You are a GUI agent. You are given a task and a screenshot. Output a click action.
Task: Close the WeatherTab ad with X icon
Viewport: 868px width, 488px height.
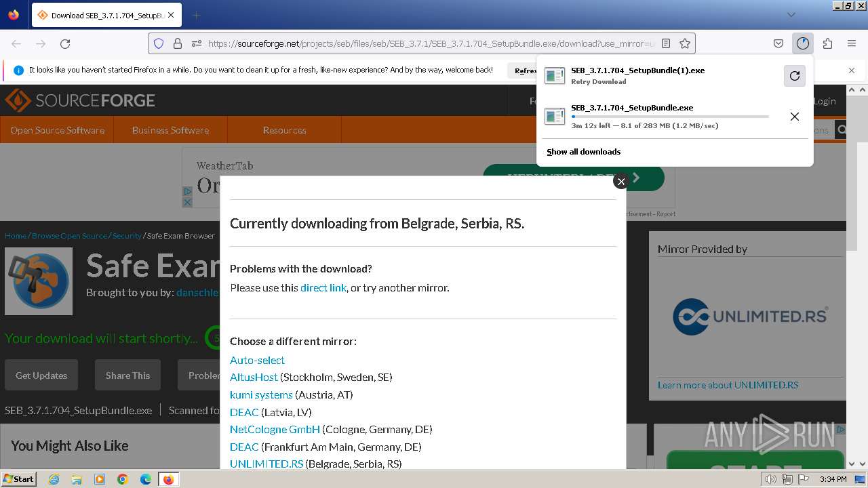pos(187,202)
